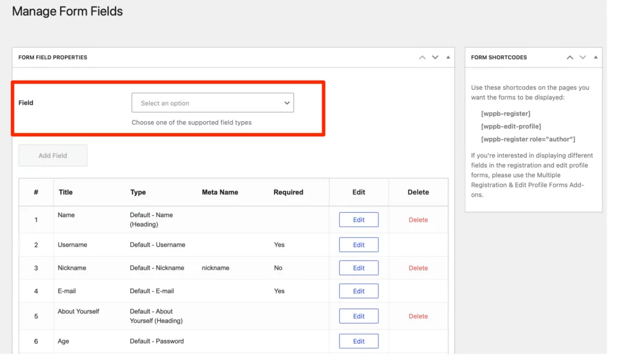
Task: Click the Title column header
Action: click(66, 192)
